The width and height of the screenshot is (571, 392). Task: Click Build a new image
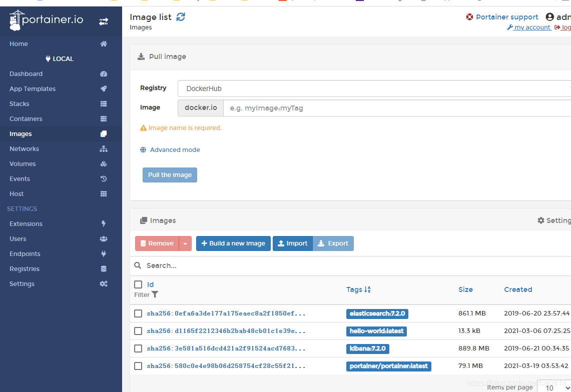[233, 243]
